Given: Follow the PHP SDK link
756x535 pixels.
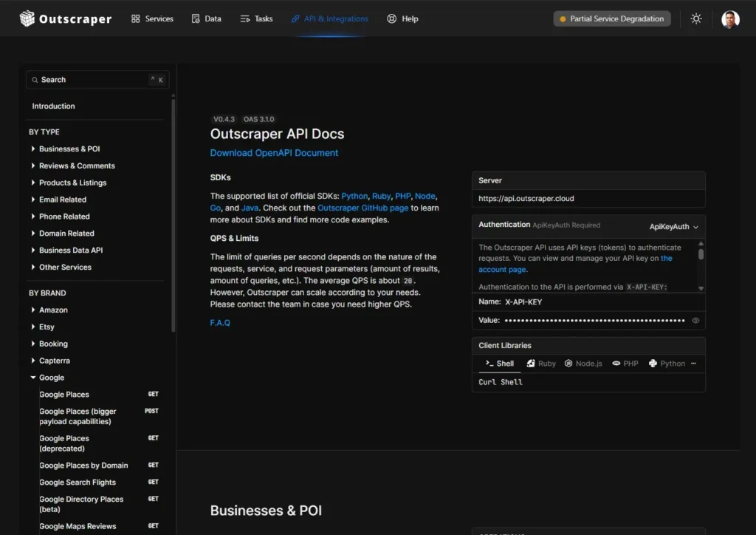Looking at the screenshot, I should pyautogui.click(x=402, y=196).
